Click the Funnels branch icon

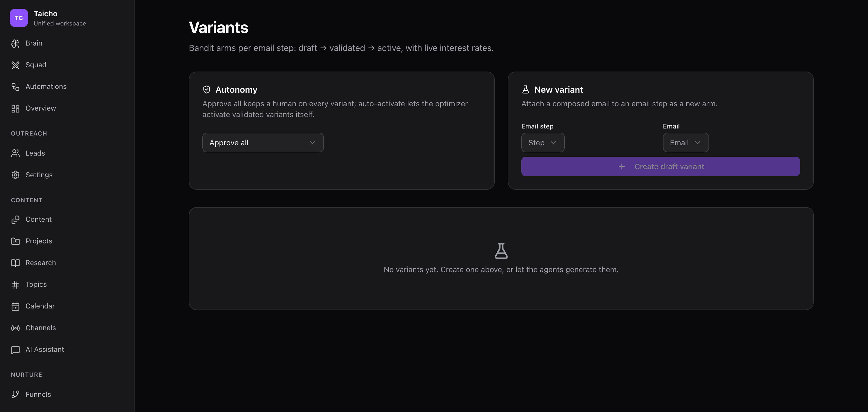point(15,394)
